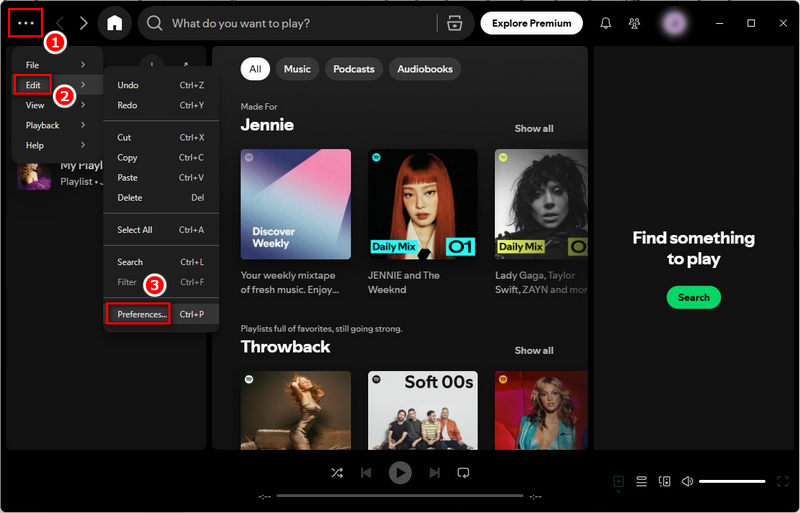Open the Browse icon in search bar
This screenshot has height=513, width=800.
click(x=455, y=23)
